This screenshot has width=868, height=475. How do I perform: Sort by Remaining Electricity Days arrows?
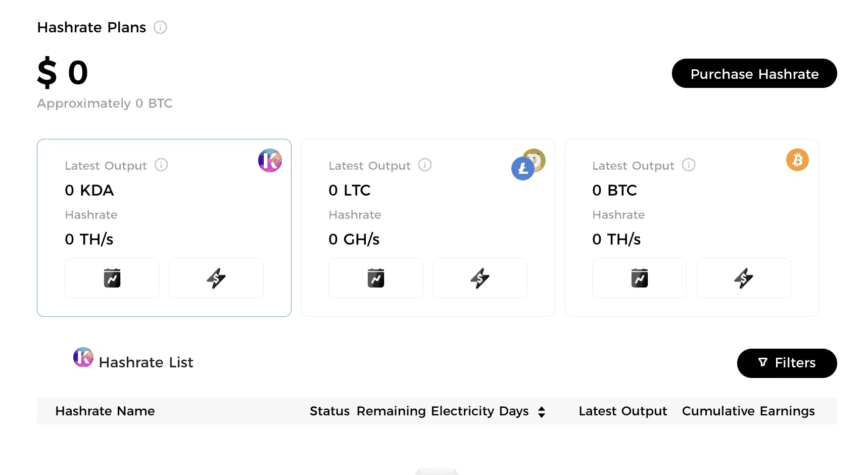[542, 412]
